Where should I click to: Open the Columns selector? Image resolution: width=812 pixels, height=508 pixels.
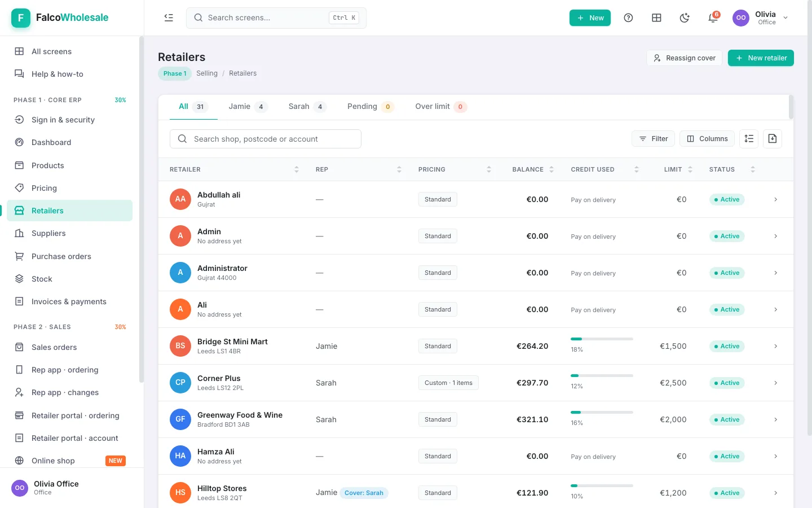coord(707,139)
